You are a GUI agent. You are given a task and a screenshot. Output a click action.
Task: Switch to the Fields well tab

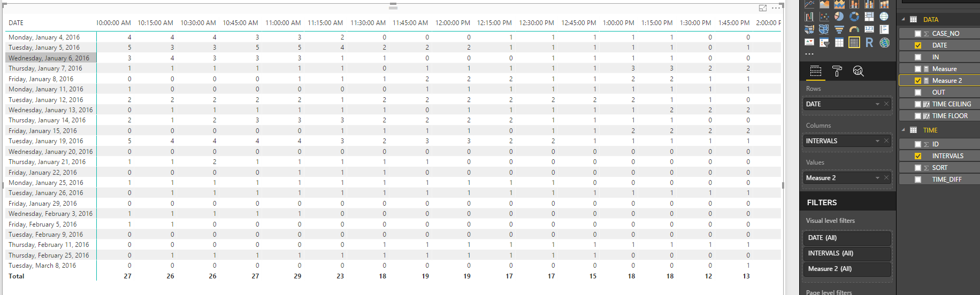point(816,71)
